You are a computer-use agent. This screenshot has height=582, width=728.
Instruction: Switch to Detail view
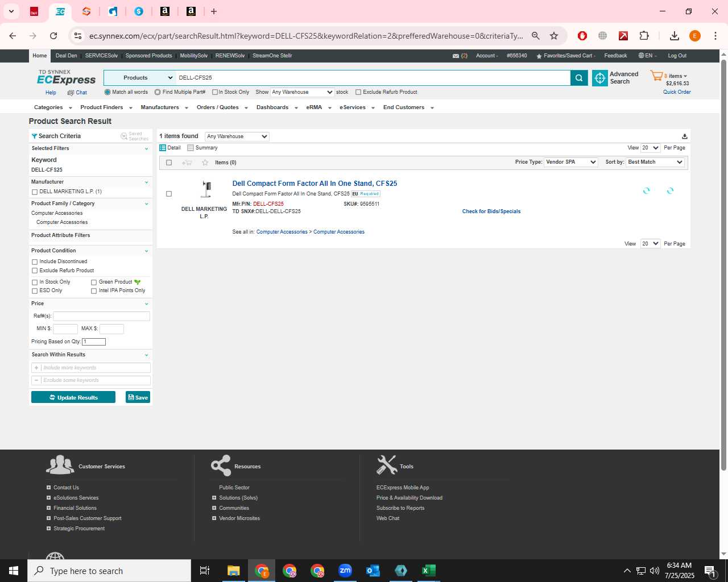click(x=170, y=148)
